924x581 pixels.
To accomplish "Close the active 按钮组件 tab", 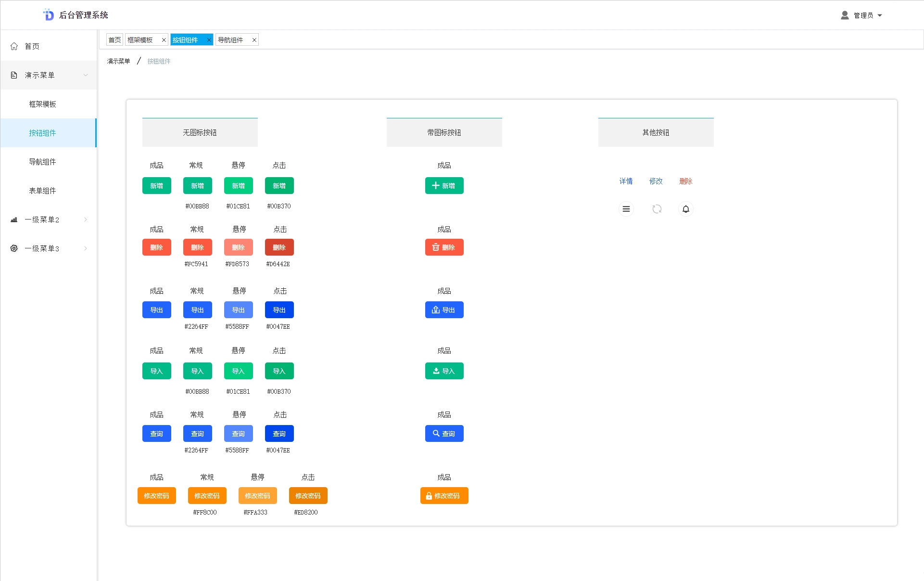I will [209, 40].
